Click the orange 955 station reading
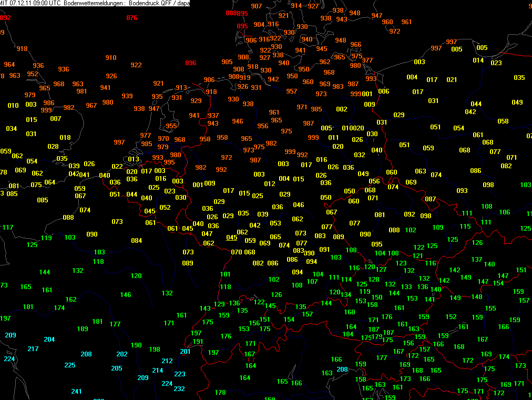 171,126
